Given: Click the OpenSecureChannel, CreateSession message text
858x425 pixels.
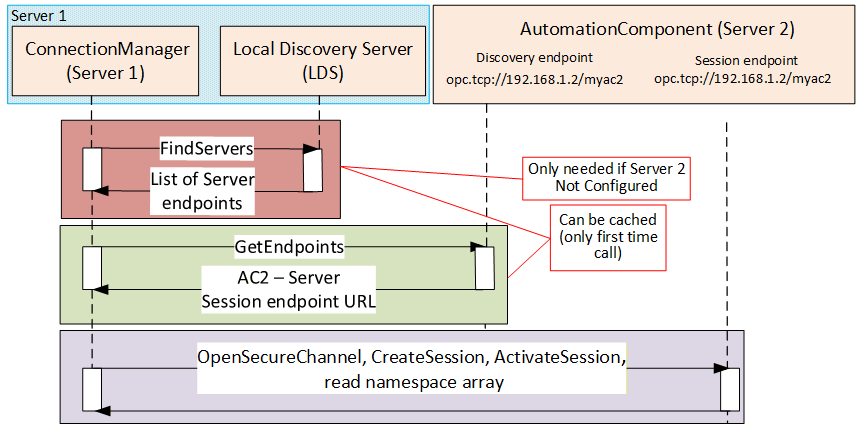Looking at the screenshot, I should point(411,369).
